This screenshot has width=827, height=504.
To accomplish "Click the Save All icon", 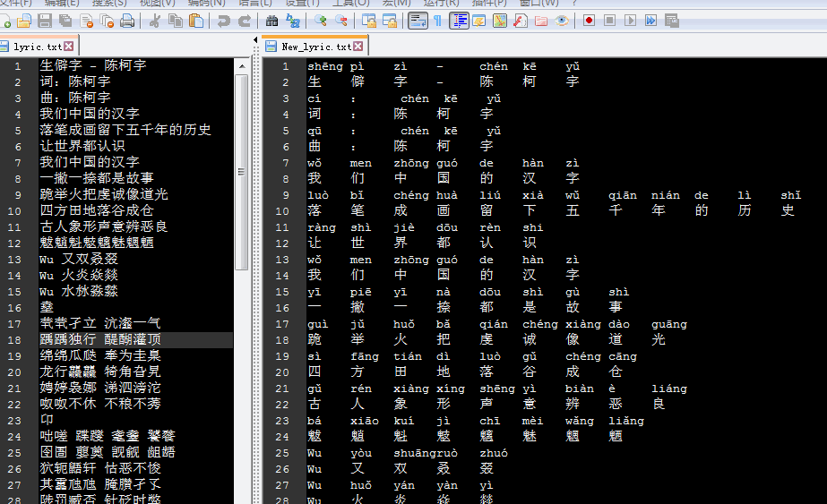I will (x=65, y=21).
